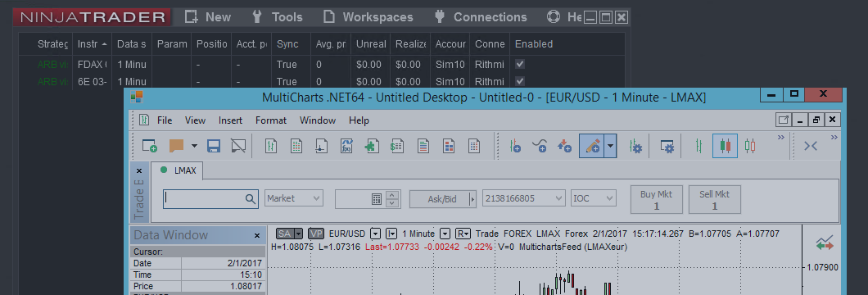Click the collapse arrows icon at toolbar end

coord(811,146)
